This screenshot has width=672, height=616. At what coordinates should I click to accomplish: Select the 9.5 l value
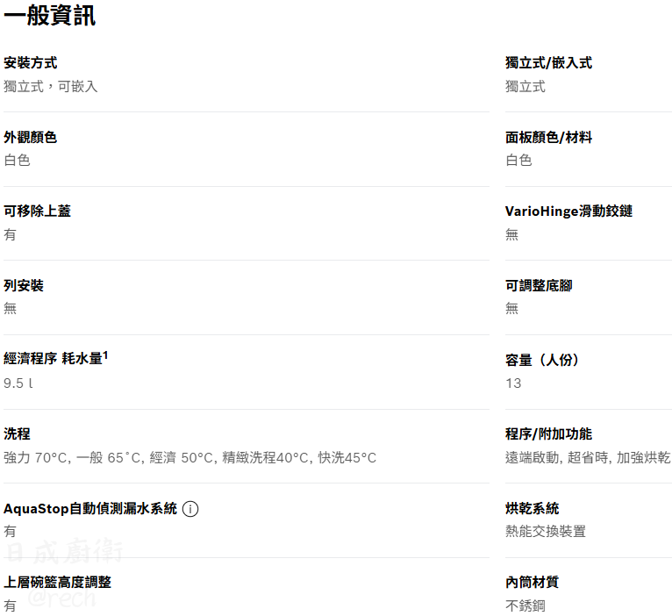point(18,383)
